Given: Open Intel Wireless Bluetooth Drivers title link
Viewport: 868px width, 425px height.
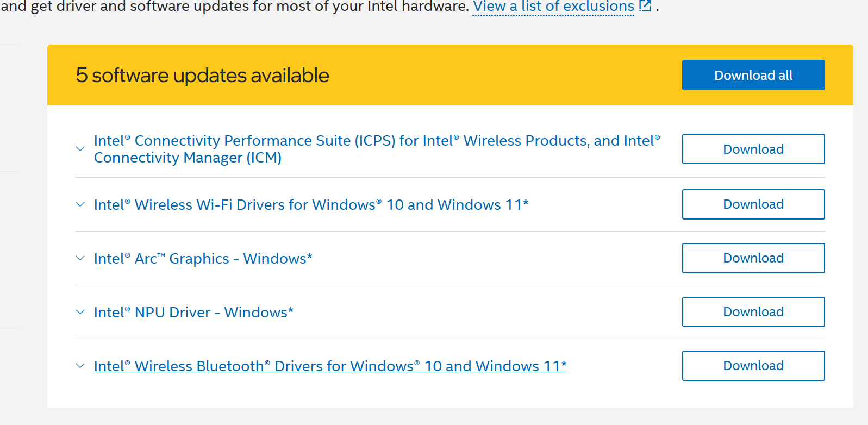Looking at the screenshot, I should tap(330, 366).
